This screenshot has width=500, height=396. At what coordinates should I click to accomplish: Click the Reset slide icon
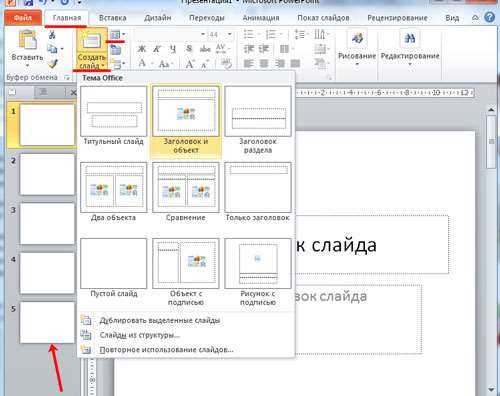[116, 50]
